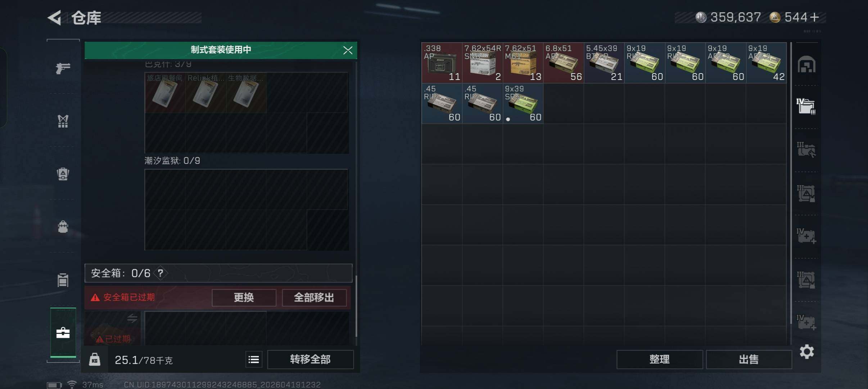Click the plus to add gold currency

814,17
